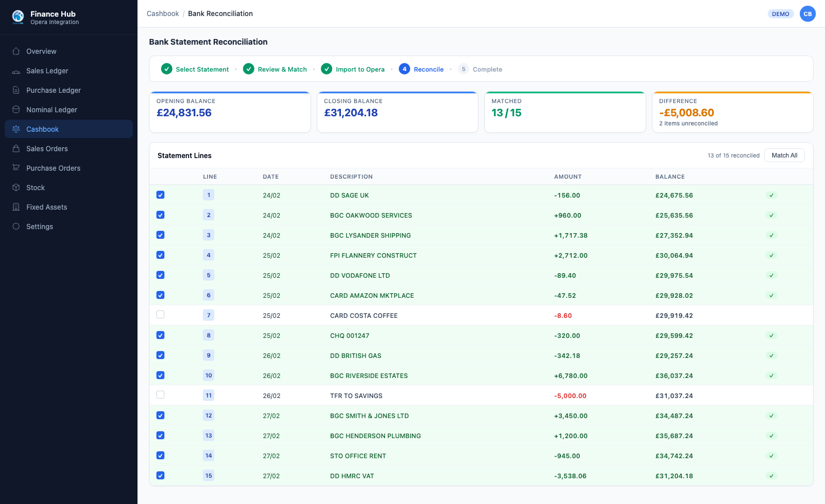Uncheck the DD SAGE UK line checkbox

[160, 195]
